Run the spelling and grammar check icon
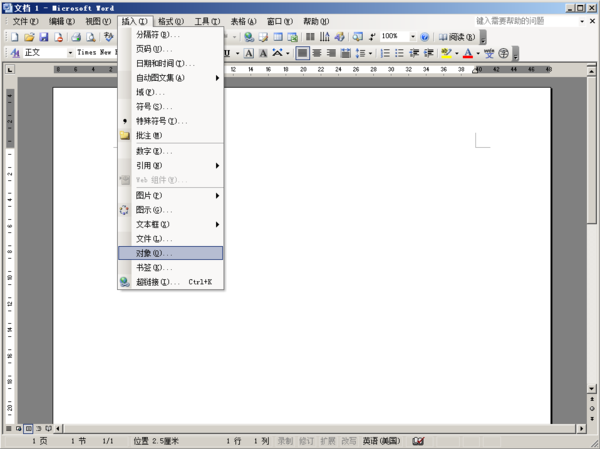Image resolution: width=600 pixels, height=449 pixels. tap(109, 37)
